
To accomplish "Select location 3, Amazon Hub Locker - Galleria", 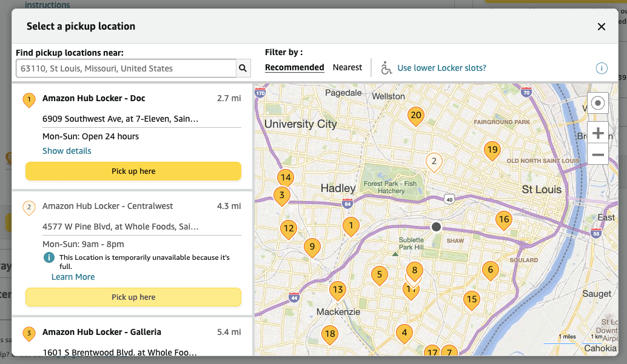I will [x=101, y=332].
